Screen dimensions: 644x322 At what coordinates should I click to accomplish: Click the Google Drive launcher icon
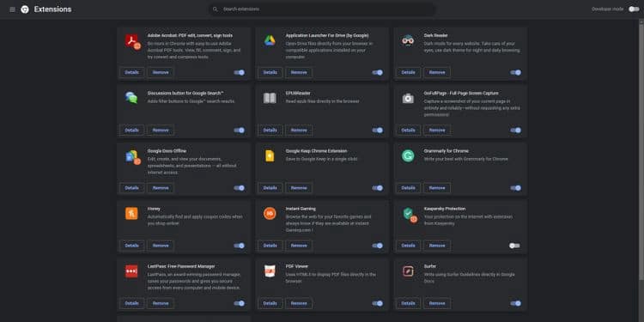pyautogui.click(x=270, y=40)
